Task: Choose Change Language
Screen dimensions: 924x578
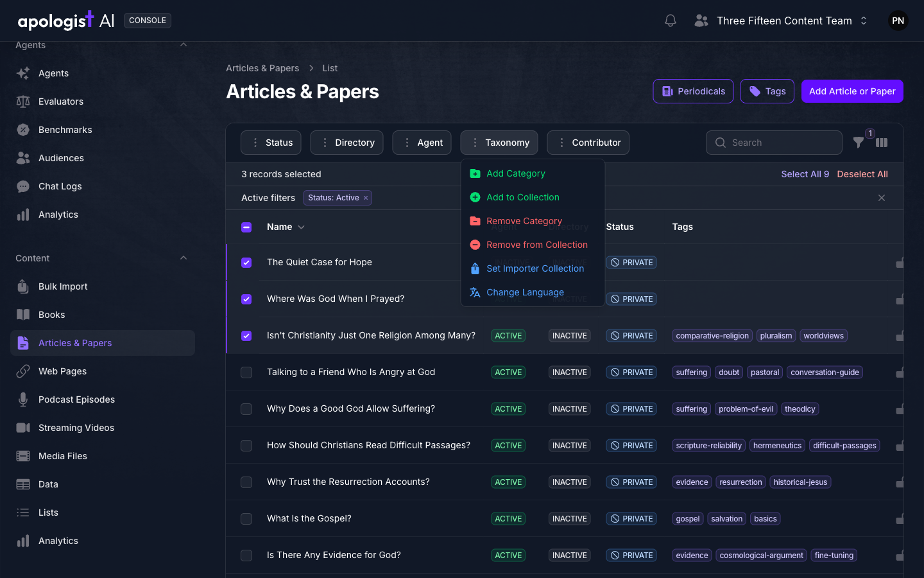Action: click(533, 292)
